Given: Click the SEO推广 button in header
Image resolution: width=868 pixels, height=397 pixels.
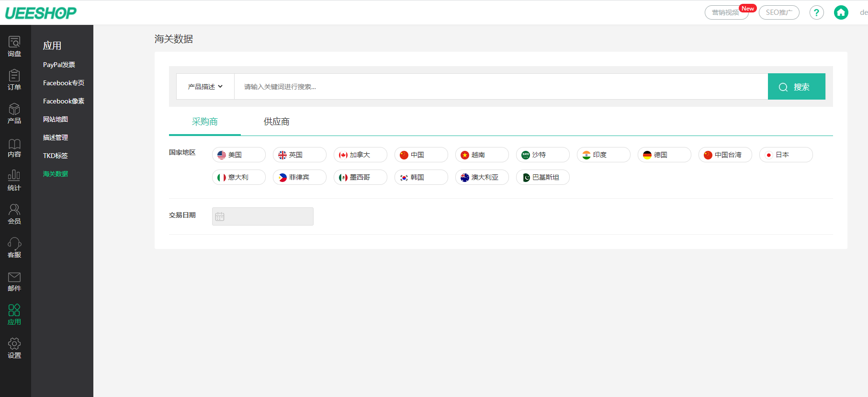Looking at the screenshot, I should [x=778, y=12].
